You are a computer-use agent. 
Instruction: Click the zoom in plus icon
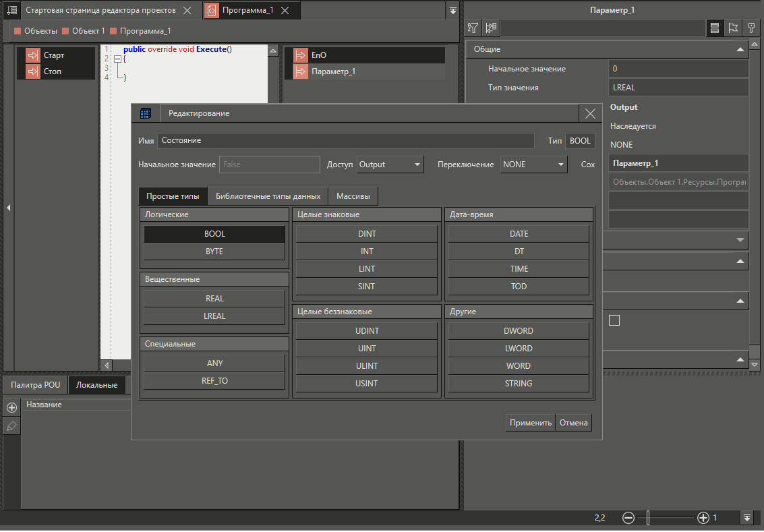[x=703, y=518]
